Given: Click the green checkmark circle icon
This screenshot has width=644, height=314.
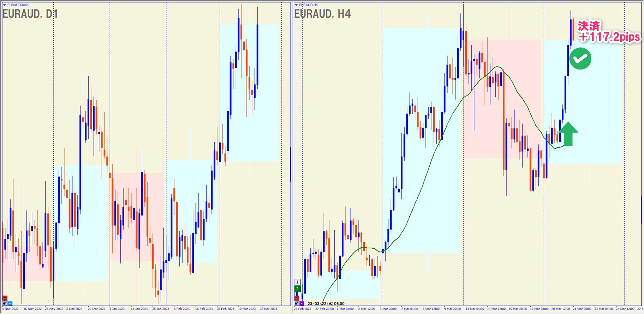Looking at the screenshot, I should pyautogui.click(x=580, y=59).
